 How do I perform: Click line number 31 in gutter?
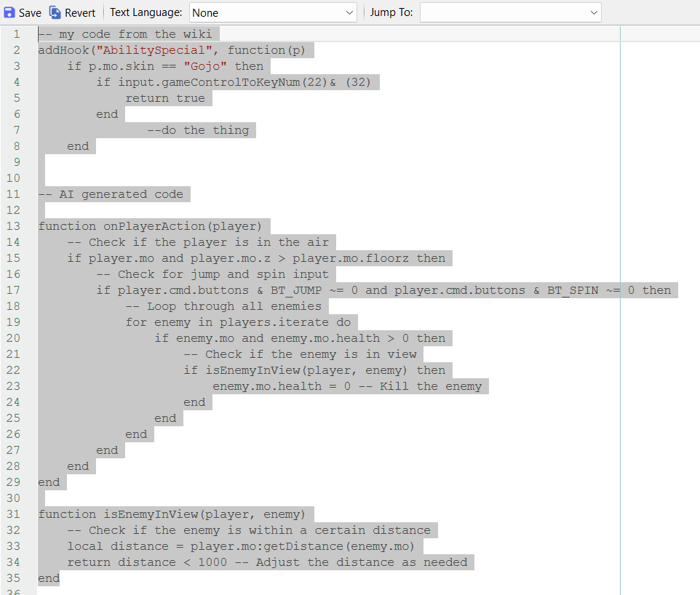(x=13, y=514)
